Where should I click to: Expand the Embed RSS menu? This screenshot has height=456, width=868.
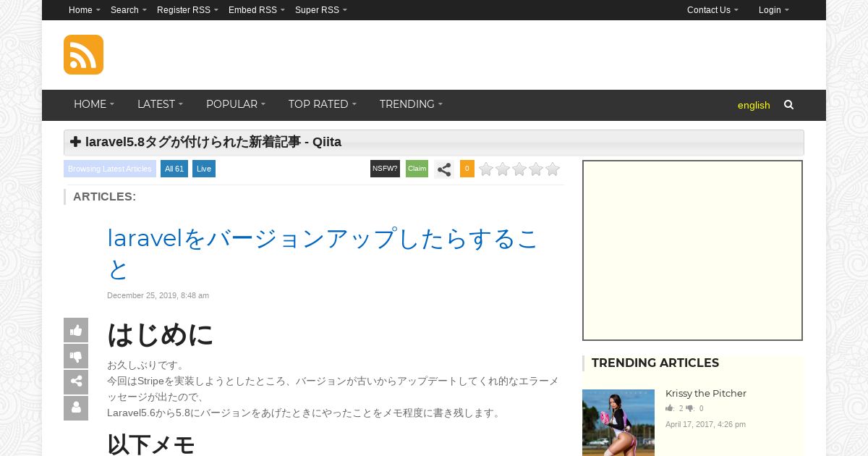coord(257,10)
